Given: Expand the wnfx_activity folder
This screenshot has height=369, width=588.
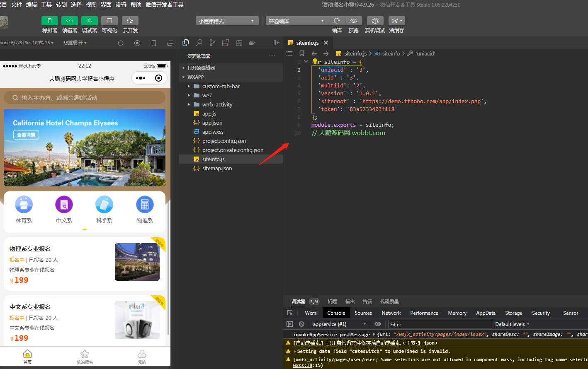Looking at the screenshot, I should click(217, 104).
